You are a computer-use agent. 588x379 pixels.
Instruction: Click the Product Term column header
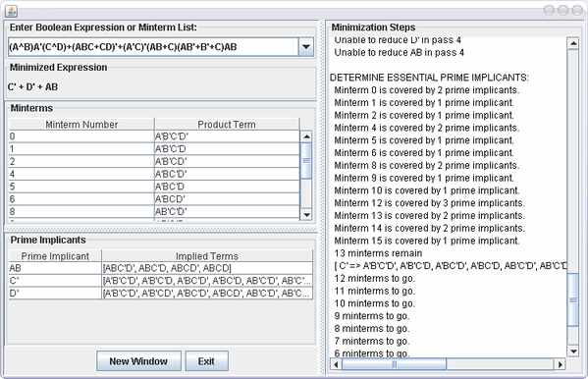click(x=227, y=125)
